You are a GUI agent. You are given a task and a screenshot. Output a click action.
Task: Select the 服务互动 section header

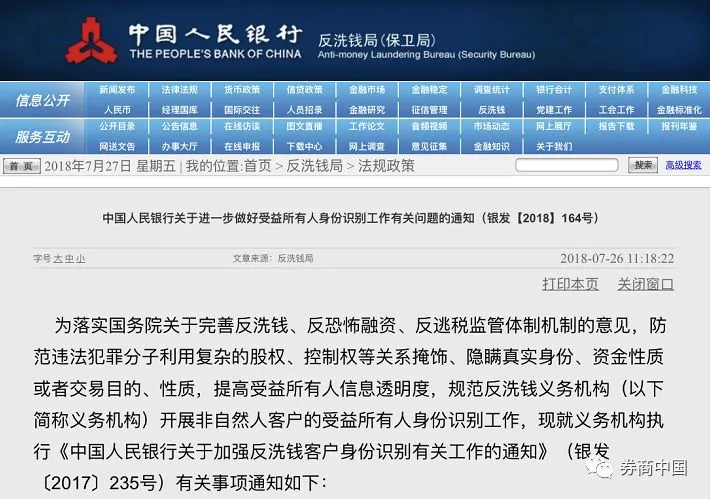point(43,137)
